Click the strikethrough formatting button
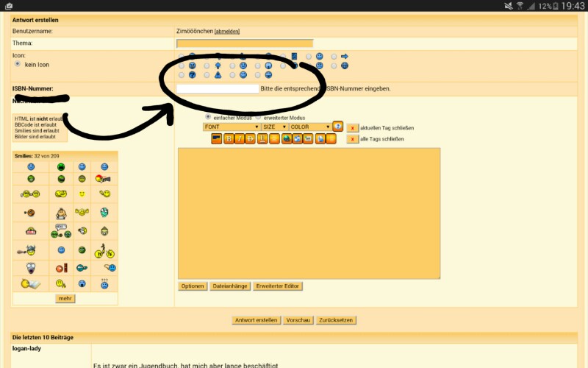This screenshot has width=588, height=368. (251, 138)
